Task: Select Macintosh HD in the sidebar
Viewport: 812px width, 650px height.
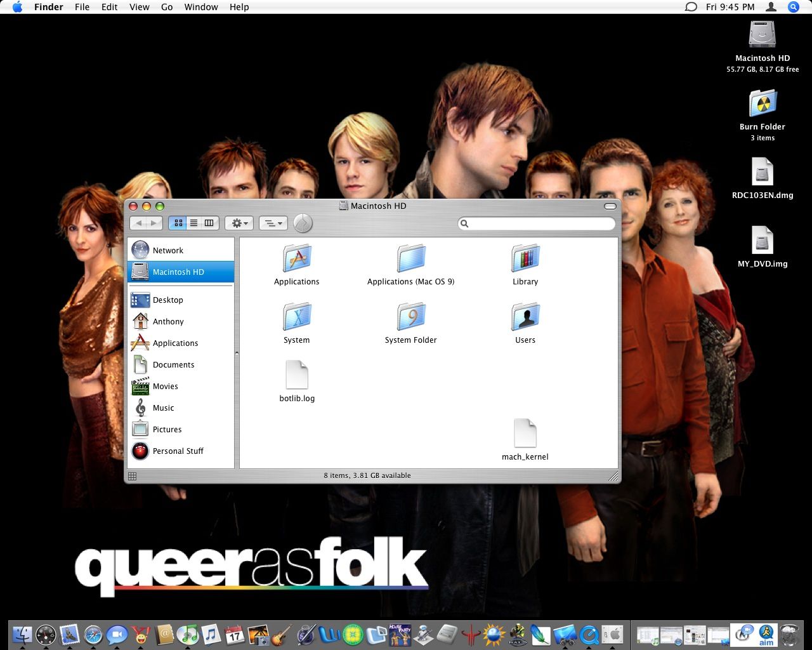Action: pyautogui.click(x=181, y=272)
